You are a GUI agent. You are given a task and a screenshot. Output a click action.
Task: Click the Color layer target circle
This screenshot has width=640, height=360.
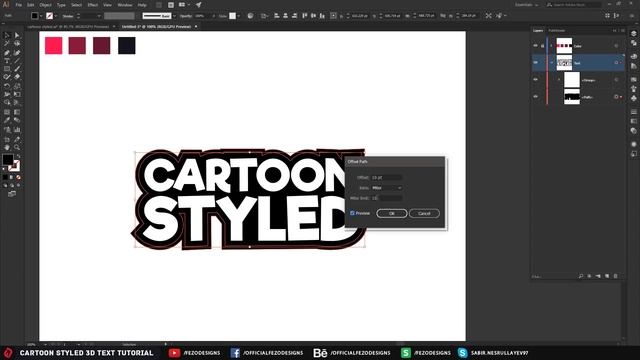pyautogui.click(x=616, y=46)
